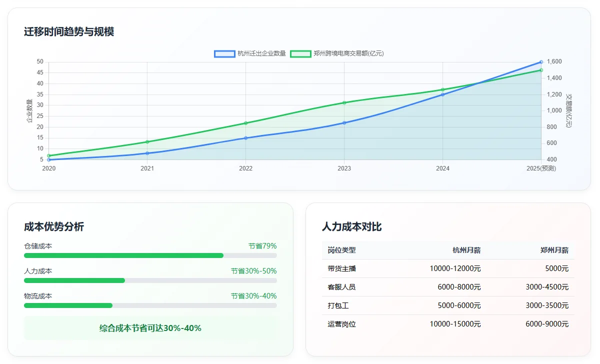Click the 6000-9000元 cell
The image size is (600, 364).
[x=547, y=324]
